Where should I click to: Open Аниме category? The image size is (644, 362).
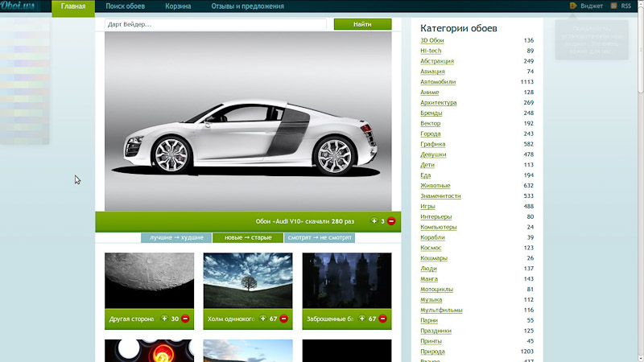430,93
